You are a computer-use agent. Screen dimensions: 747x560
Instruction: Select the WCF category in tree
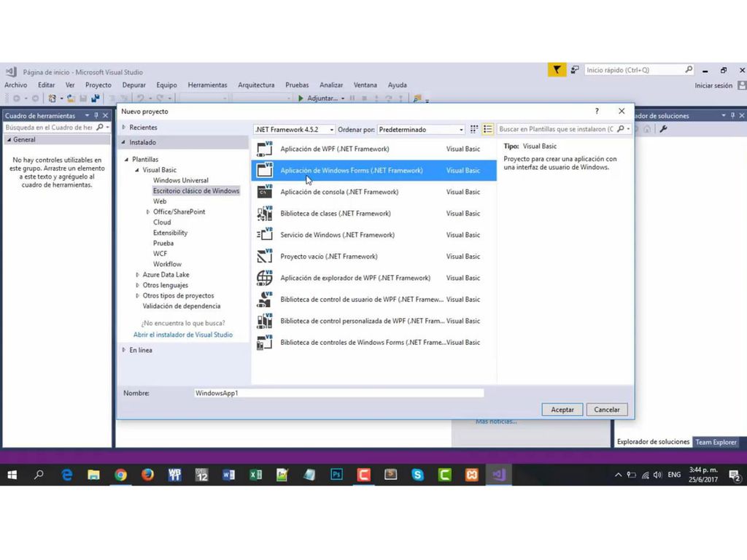[160, 254]
